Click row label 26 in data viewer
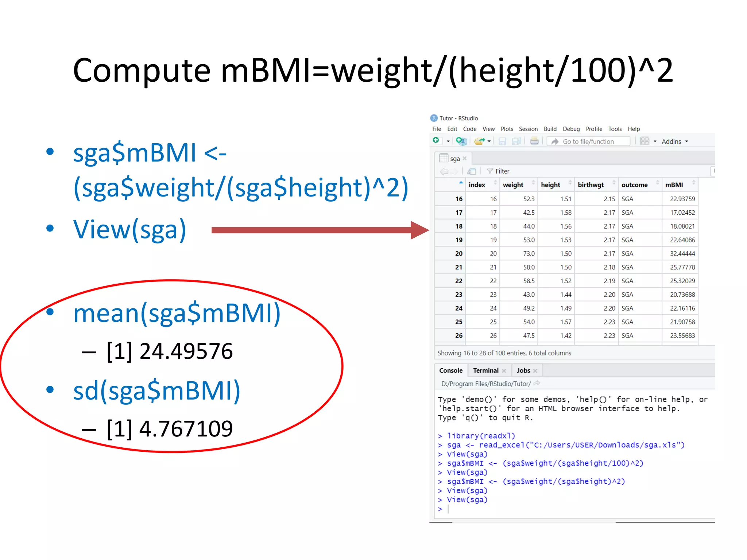Screen dimensions: 747x560 tap(459, 336)
